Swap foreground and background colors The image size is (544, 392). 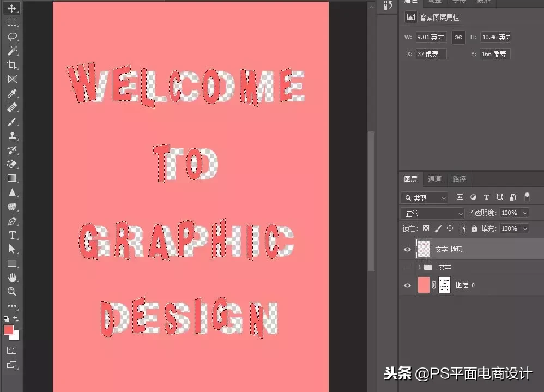pyautogui.click(x=16, y=318)
